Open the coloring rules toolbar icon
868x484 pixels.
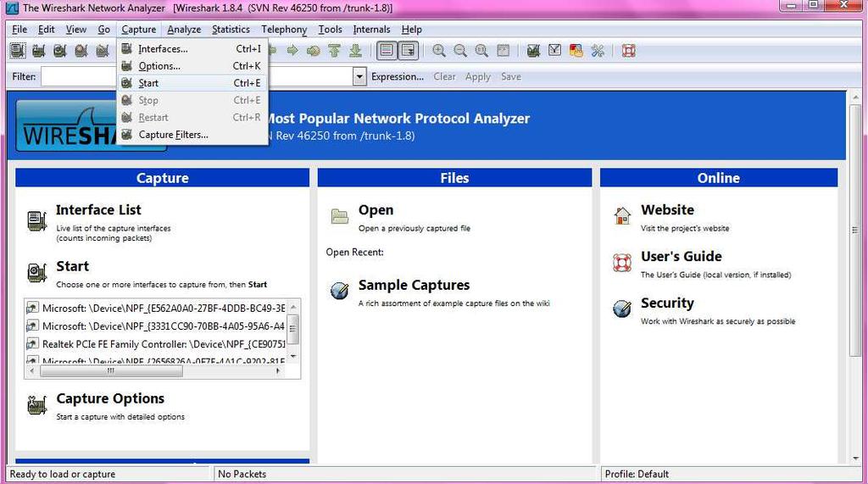(576, 51)
